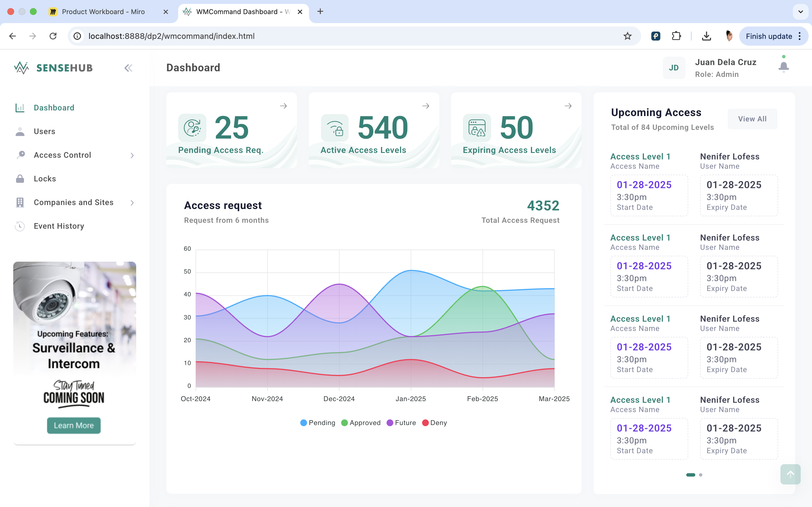This screenshot has height=507, width=812.
Task: Toggle Deny series in chart legend
Action: point(434,422)
